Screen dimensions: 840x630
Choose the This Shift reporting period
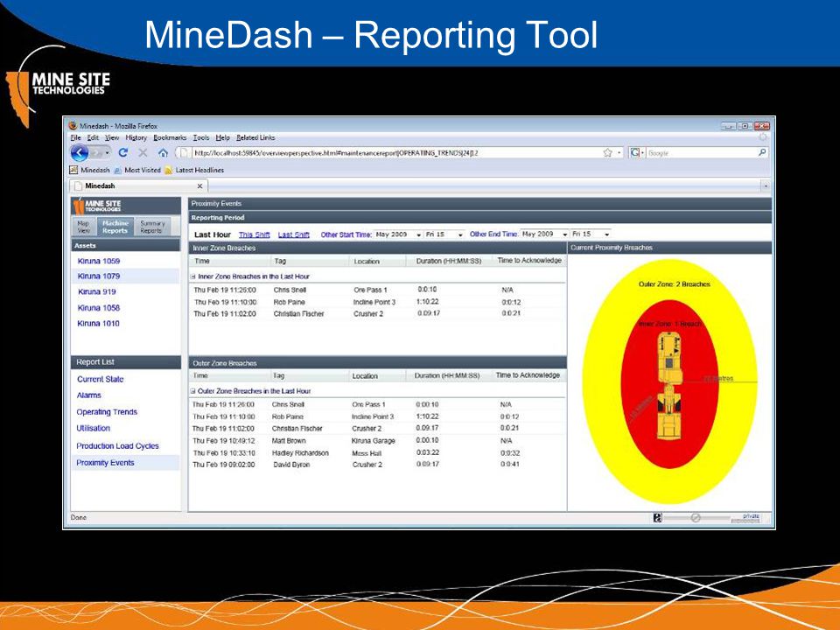254,234
